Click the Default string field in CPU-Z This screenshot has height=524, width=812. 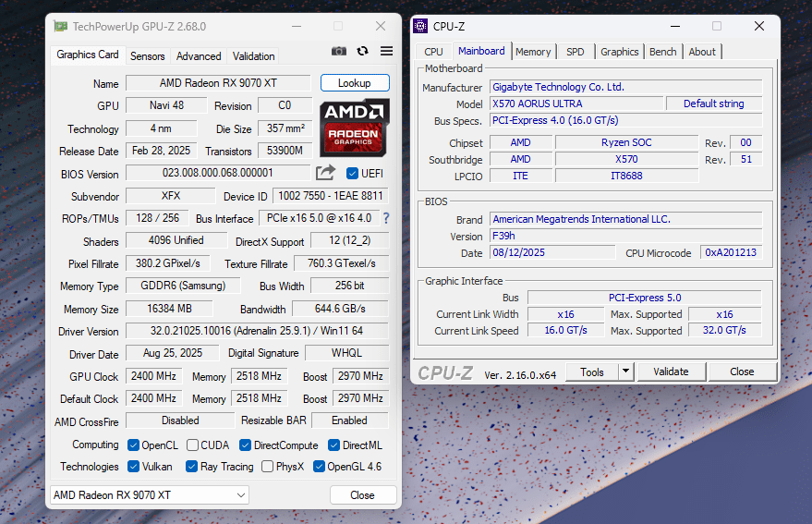(x=714, y=104)
